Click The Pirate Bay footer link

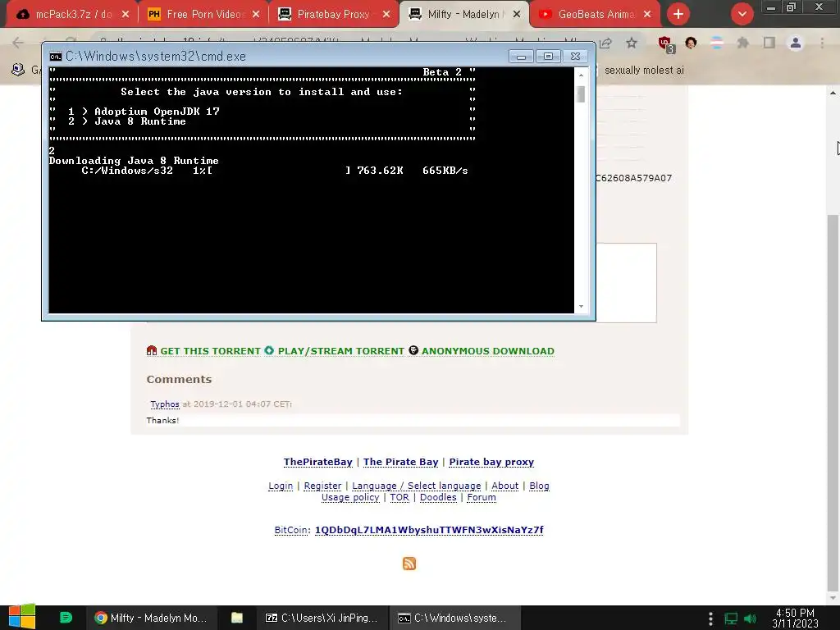tap(400, 462)
